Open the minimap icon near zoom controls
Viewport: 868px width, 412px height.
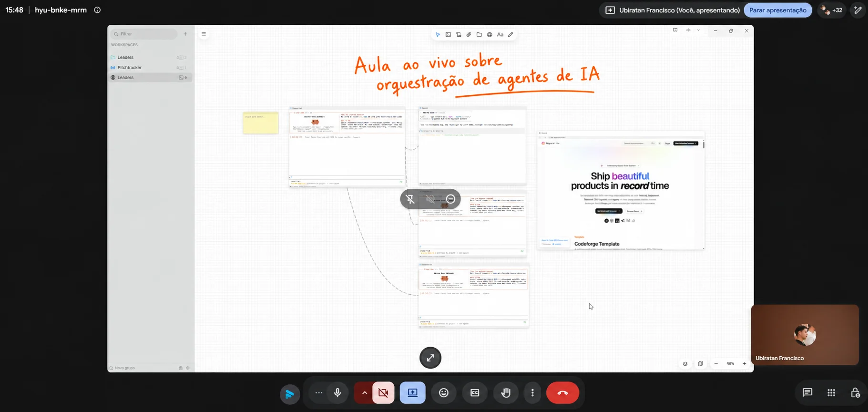pyautogui.click(x=700, y=364)
